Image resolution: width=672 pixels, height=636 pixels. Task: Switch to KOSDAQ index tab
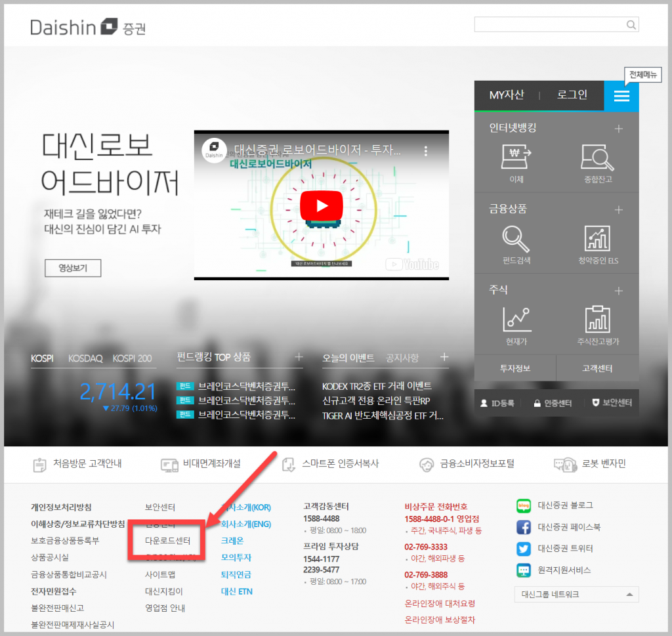(x=85, y=358)
